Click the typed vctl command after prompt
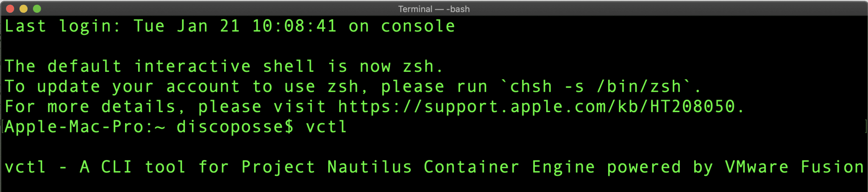The image size is (868, 192). pyautogui.click(x=326, y=127)
